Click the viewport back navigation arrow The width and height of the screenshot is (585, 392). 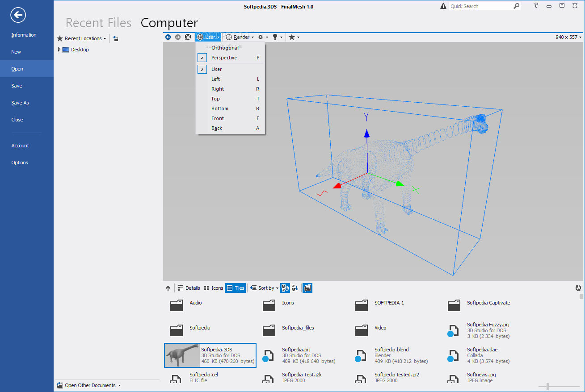[x=168, y=37]
